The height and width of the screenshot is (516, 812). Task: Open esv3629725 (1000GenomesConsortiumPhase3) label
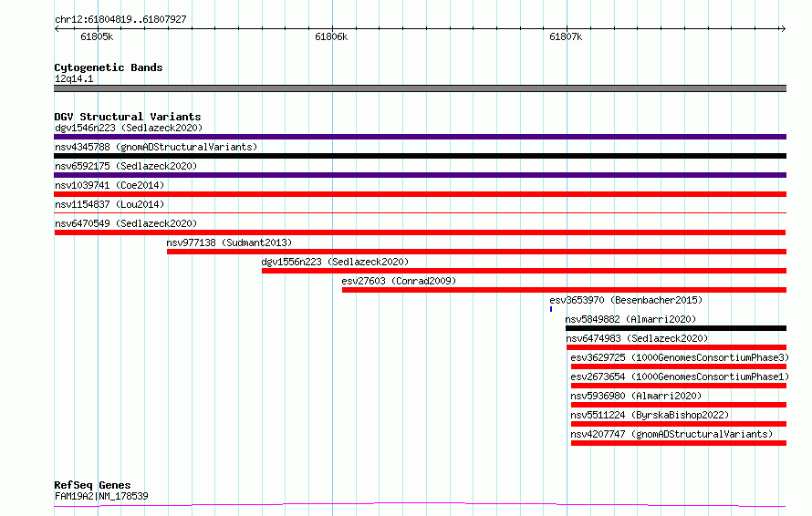coord(680,357)
